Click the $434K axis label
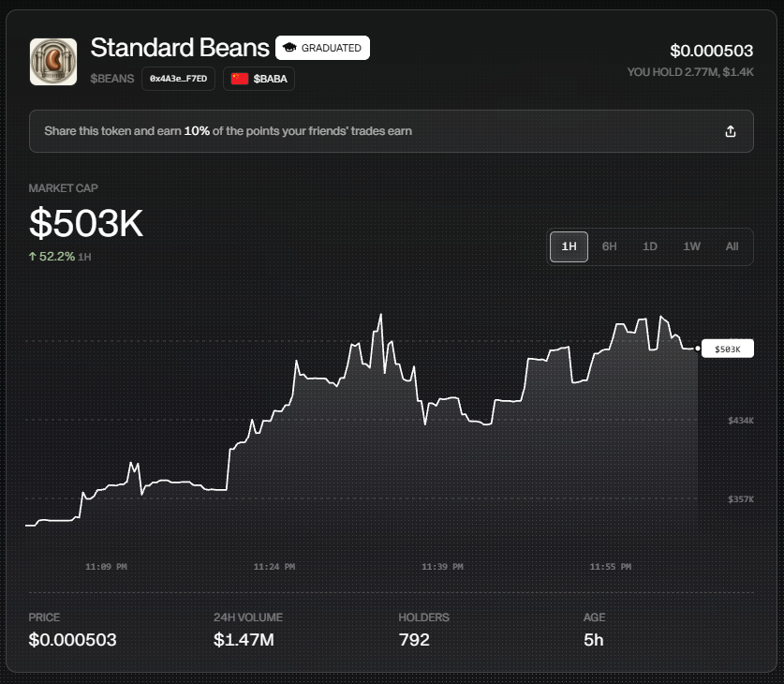 [741, 421]
